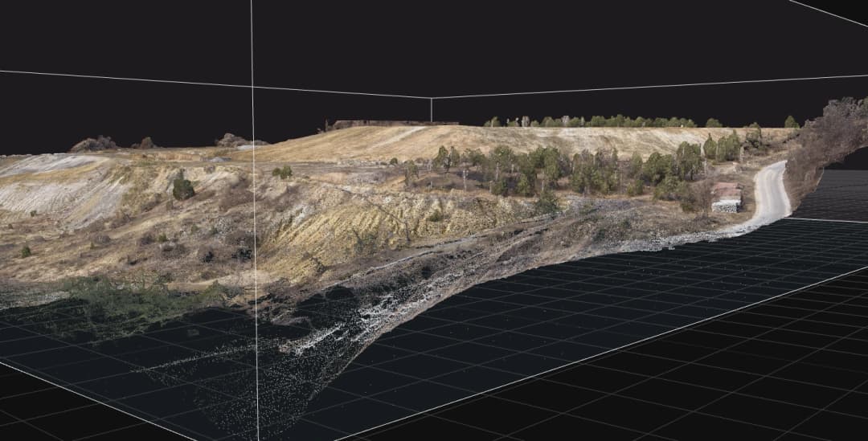The height and width of the screenshot is (441, 868).
Task: Click the small shrub pair on the upper-left ridge
Action: 282,171
